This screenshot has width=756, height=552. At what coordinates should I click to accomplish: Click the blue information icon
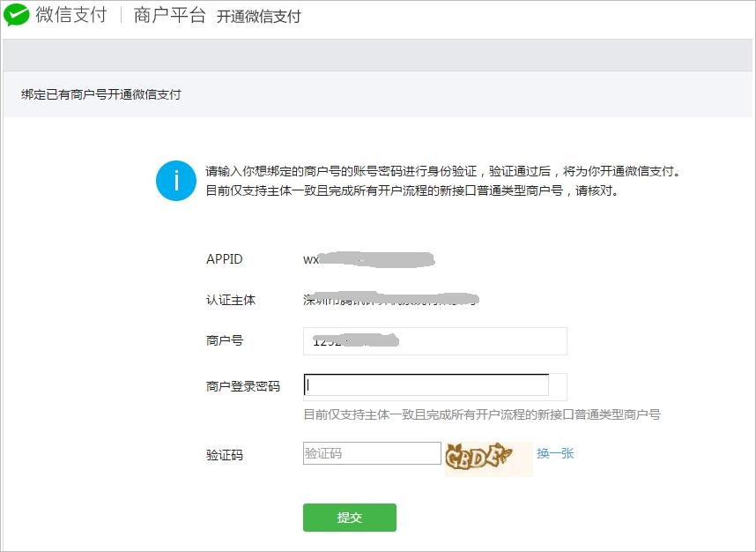175,181
